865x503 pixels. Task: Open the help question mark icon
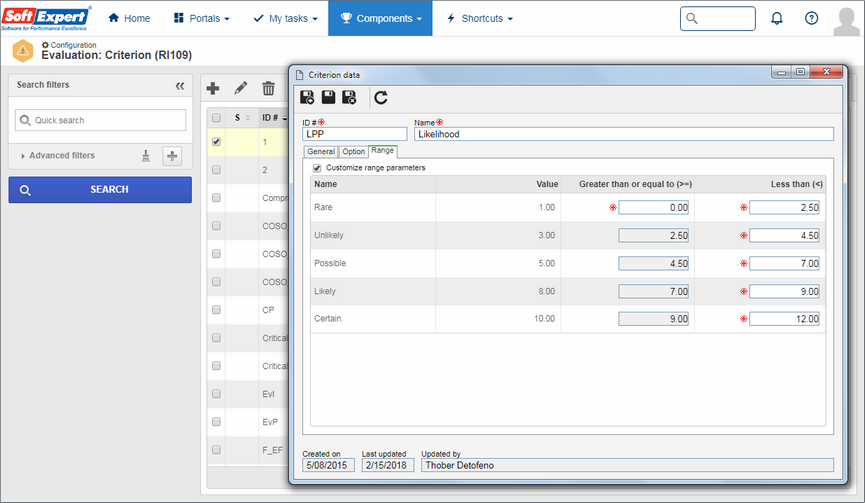(811, 18)
